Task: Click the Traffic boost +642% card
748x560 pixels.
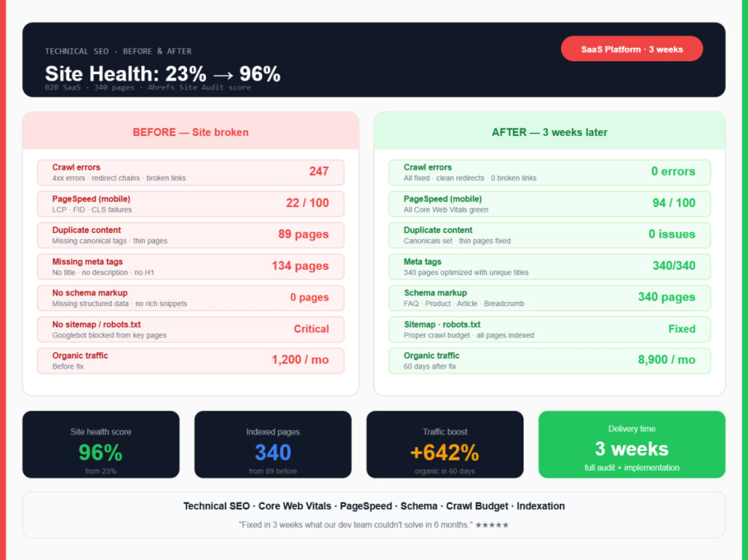Action: [444, 445]
